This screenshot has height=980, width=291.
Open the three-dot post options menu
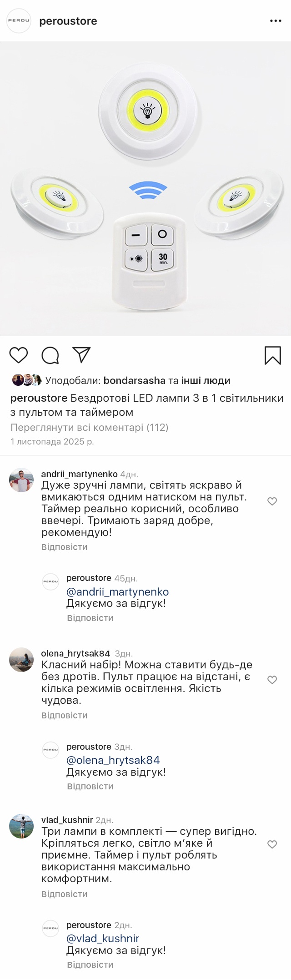pyautogui.click(x=276, y=21)
